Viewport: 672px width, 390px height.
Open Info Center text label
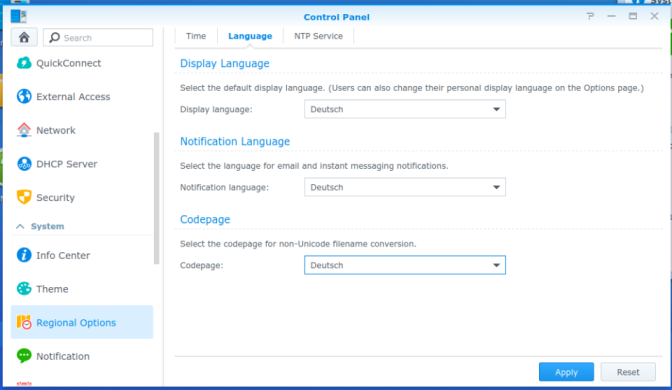click(x=63, y=255)
